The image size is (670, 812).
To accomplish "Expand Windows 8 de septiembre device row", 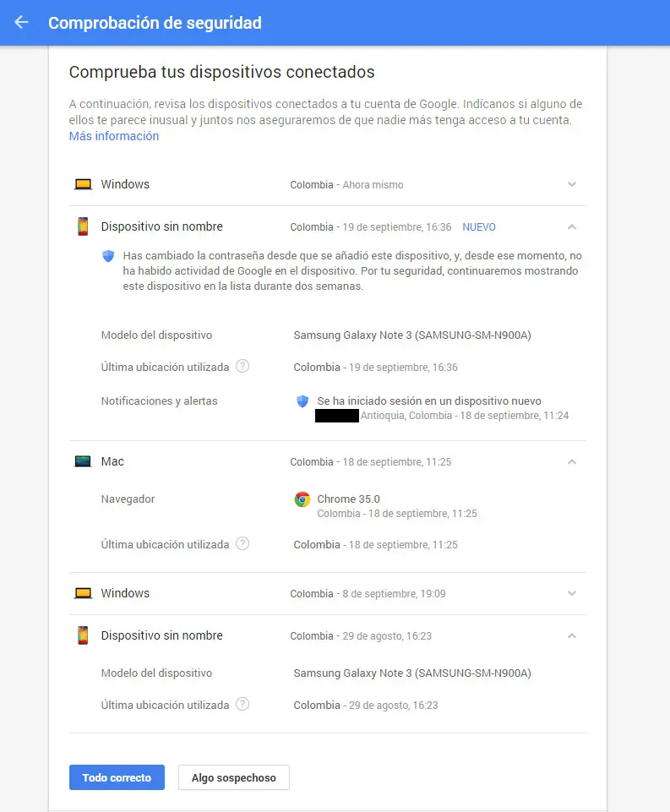I will (572, 593).
